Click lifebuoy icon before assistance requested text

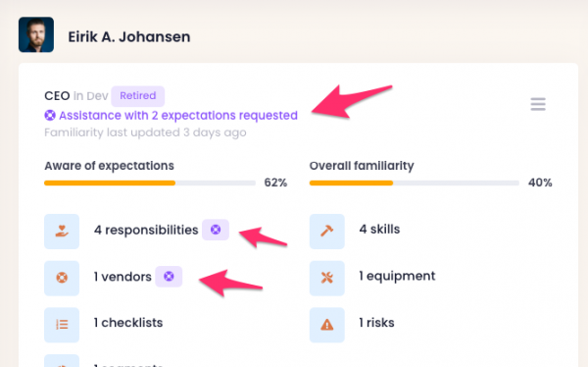coord(50,116)
